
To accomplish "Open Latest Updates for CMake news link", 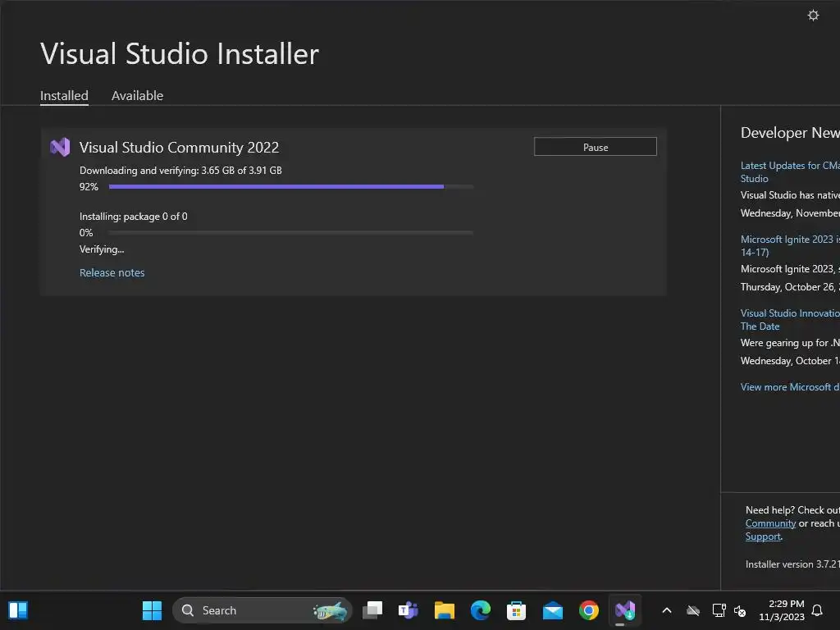I will tap(790, 172).
